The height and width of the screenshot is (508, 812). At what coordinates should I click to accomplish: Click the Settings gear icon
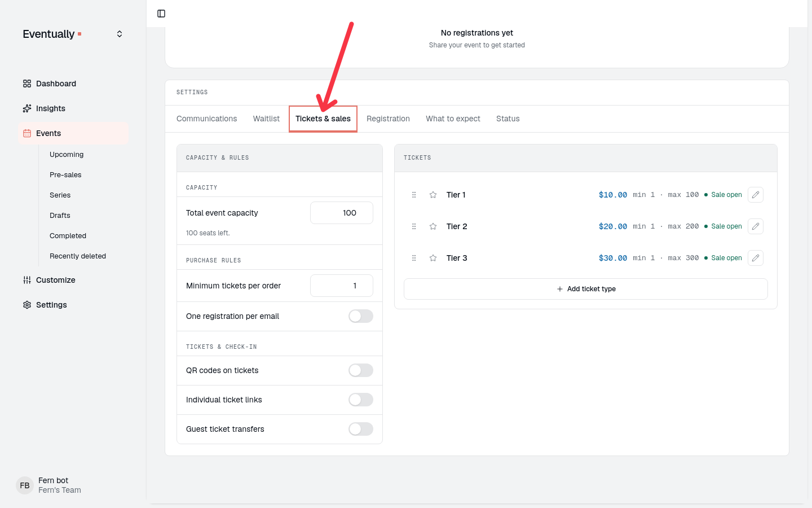point(27,305)
